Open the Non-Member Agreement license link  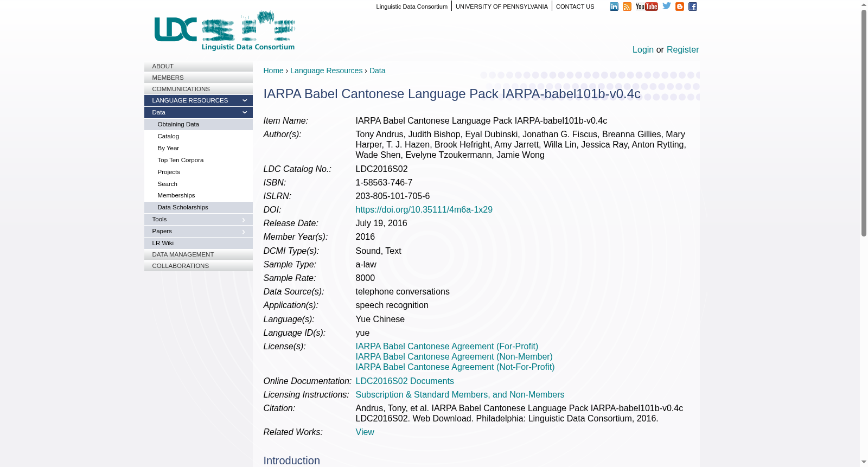coord(454,356)
